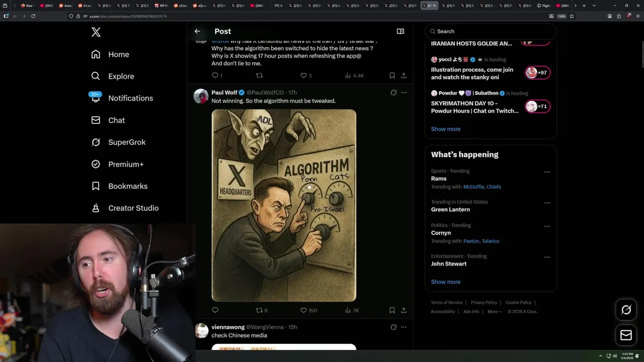Open more options for John Stewart trend

pyautogui.click(x=547, y=257)
